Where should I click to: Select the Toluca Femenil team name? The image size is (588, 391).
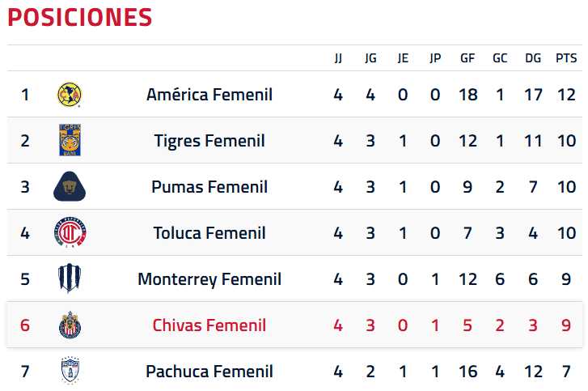tap(209, 233)
